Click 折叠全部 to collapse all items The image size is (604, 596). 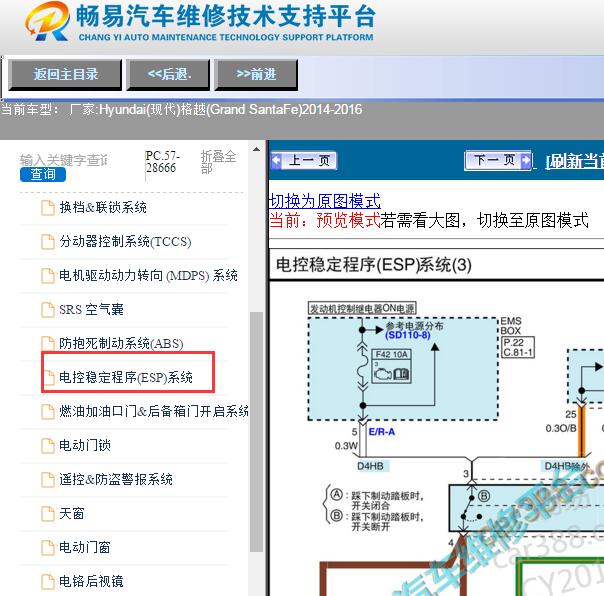[x=218, y=162]
